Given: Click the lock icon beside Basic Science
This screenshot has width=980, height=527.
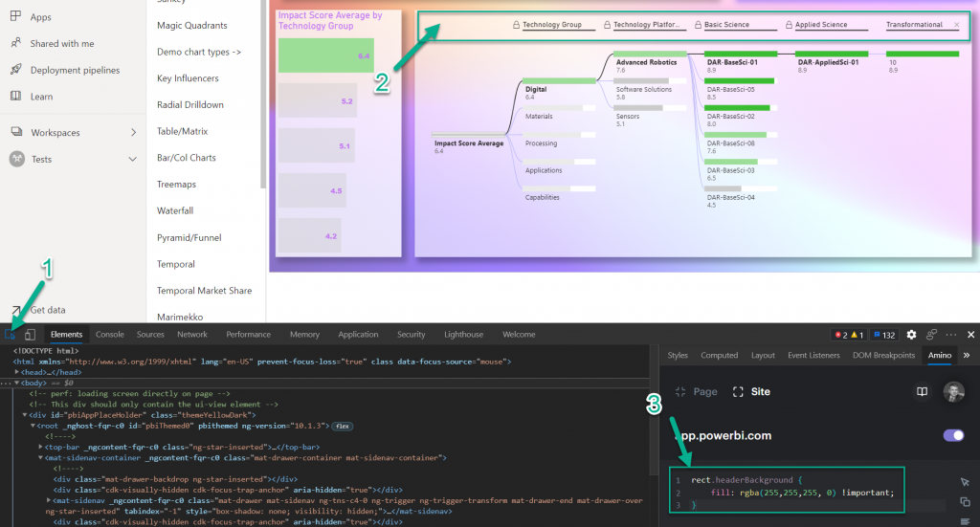Looking at the screenshot, I should coord(698,25).
